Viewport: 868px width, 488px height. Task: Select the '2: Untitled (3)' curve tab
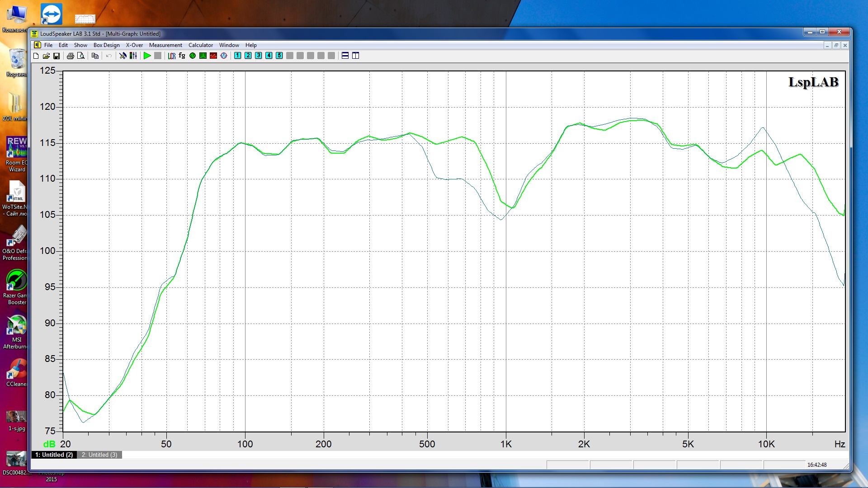click(x=99, y=455)
